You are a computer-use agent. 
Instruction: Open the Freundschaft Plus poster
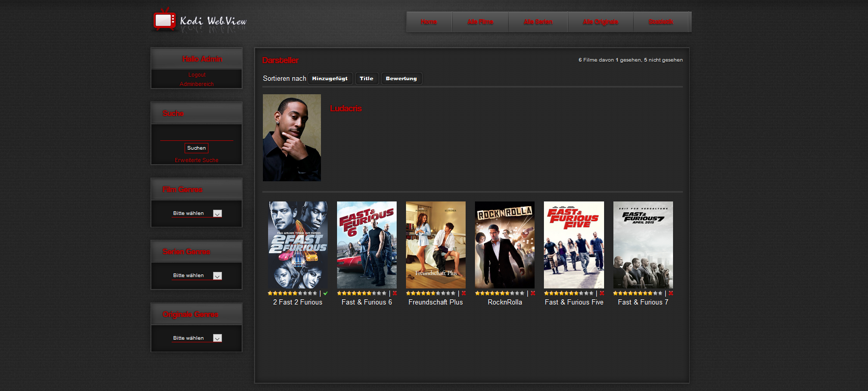click(x=436, y=245)
